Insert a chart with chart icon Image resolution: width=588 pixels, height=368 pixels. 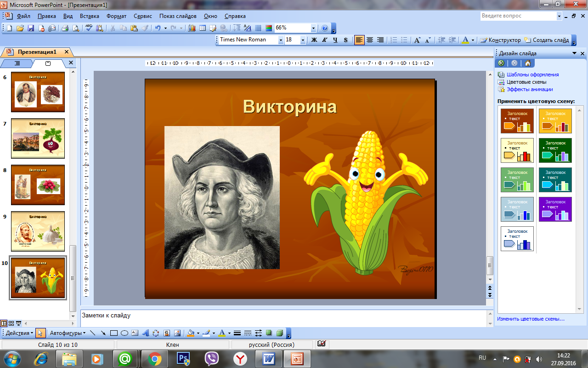(192, 28)
